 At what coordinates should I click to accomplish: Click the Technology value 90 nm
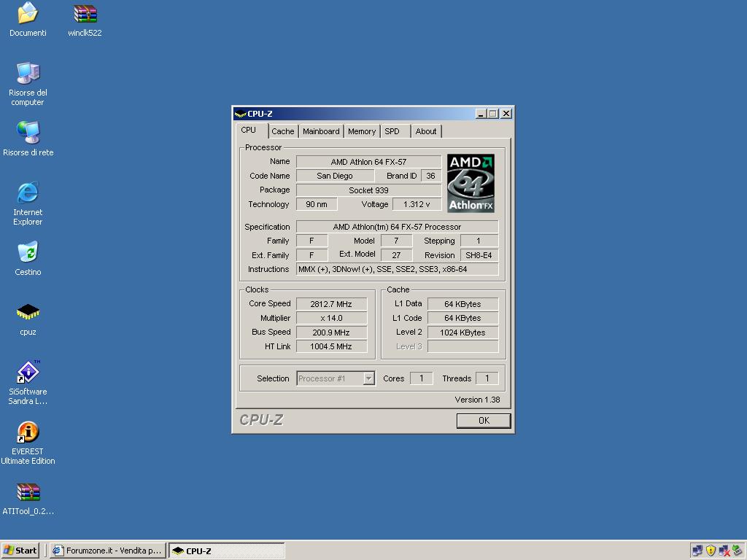[317, 204]
